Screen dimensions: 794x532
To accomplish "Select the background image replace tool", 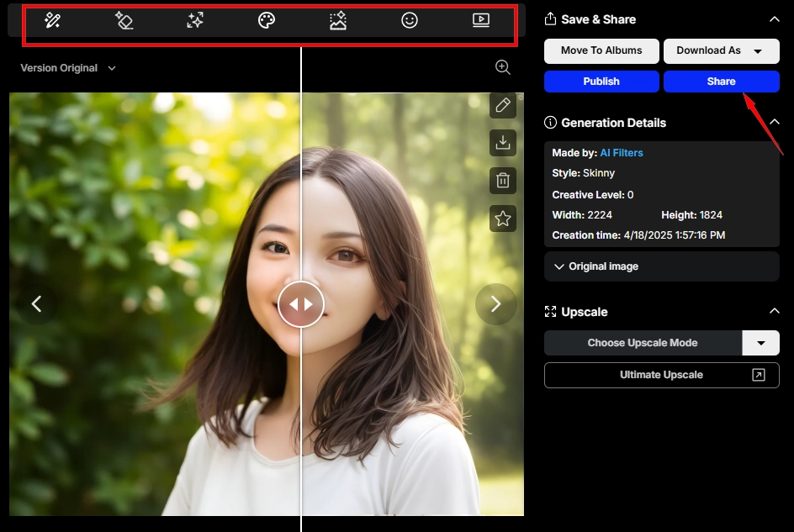I will pos(338,21).
